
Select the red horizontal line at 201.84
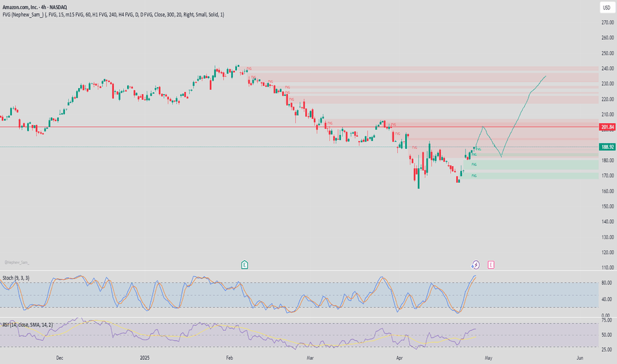(x=299, y=126)
